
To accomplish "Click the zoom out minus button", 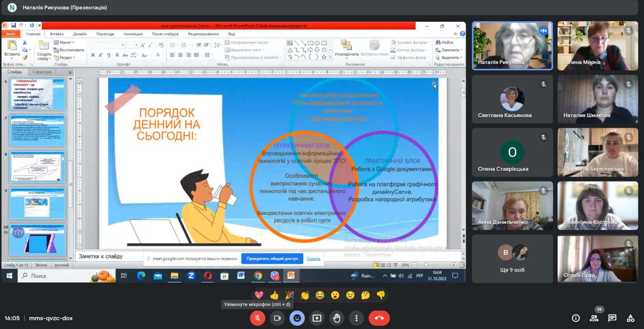I will click(414, 265).
